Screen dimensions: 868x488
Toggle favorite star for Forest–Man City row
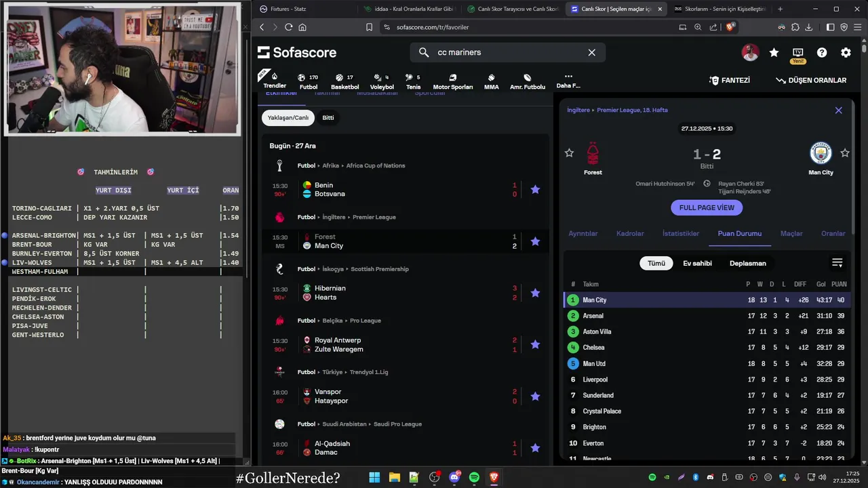(x=535, y=241)
